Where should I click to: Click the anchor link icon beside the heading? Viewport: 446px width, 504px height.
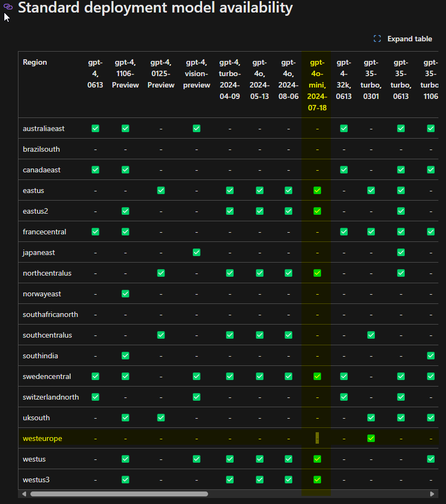pos(8,7)
